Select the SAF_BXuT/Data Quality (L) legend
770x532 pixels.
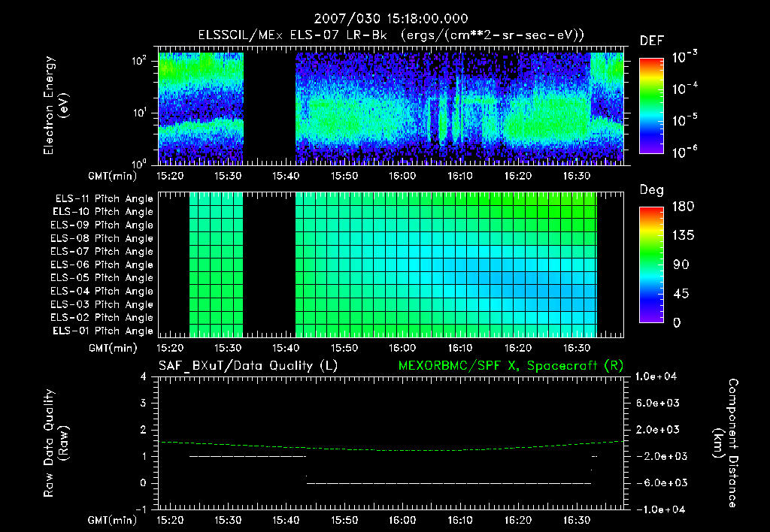[x=248, y=366]
